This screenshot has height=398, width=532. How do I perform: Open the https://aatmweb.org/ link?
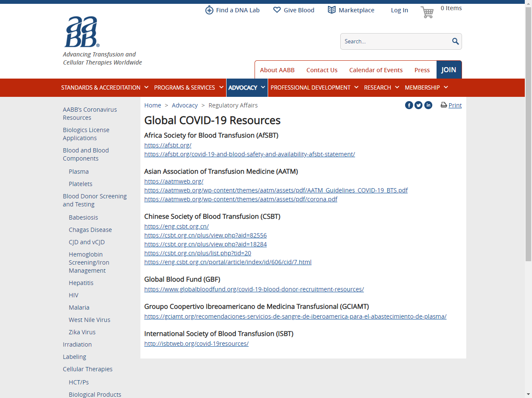174,181
